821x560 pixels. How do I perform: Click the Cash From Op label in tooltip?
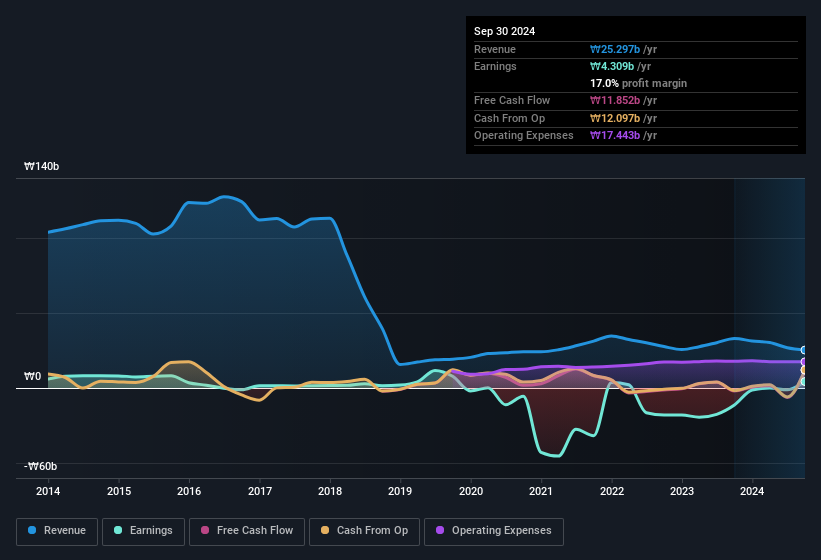(x=509, y=118)
